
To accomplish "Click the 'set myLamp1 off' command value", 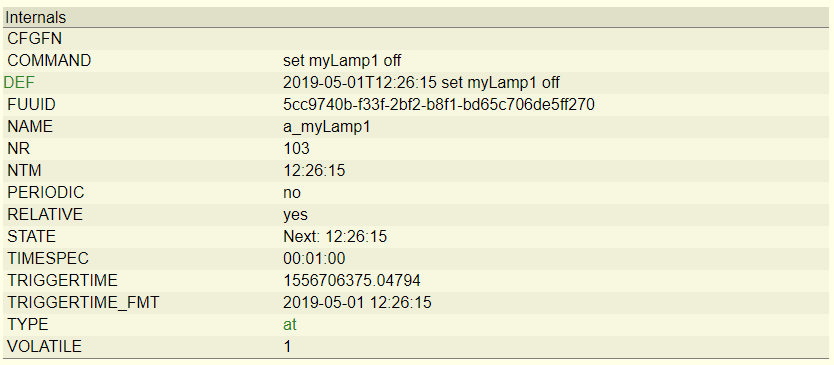I will (x=342, y=61).
